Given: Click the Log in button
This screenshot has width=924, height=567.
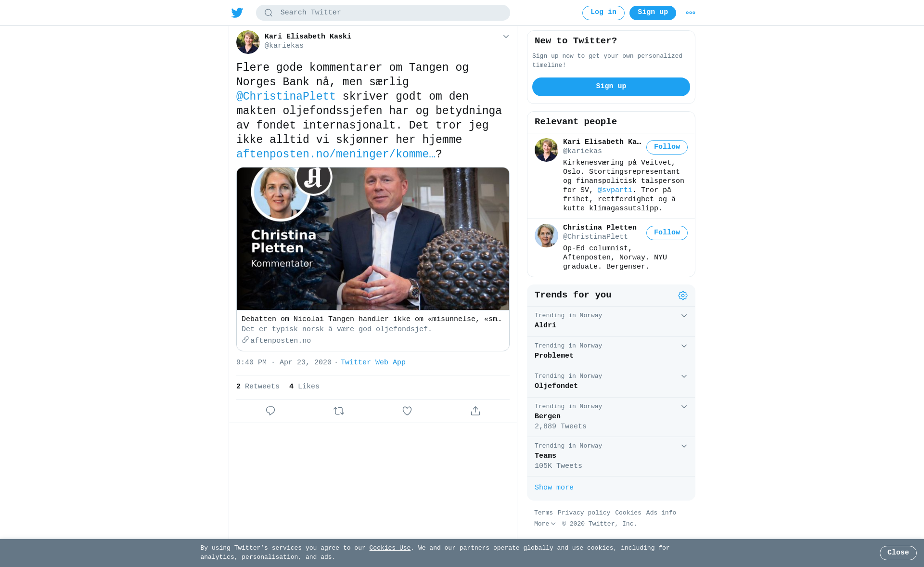Looking at the screenshot, I should pyautogui.click(x=603, y=13).
